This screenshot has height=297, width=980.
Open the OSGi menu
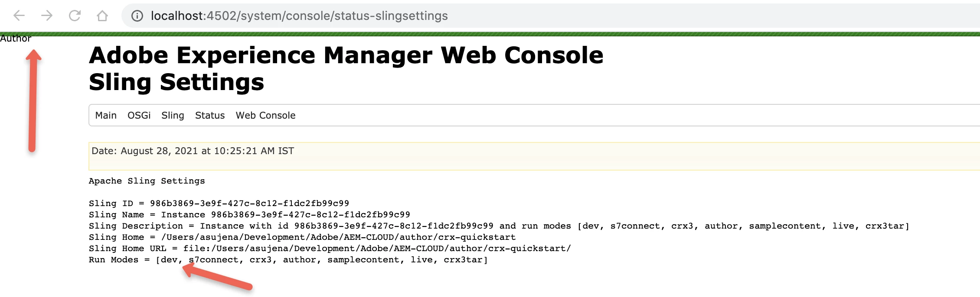click(139, 115)
